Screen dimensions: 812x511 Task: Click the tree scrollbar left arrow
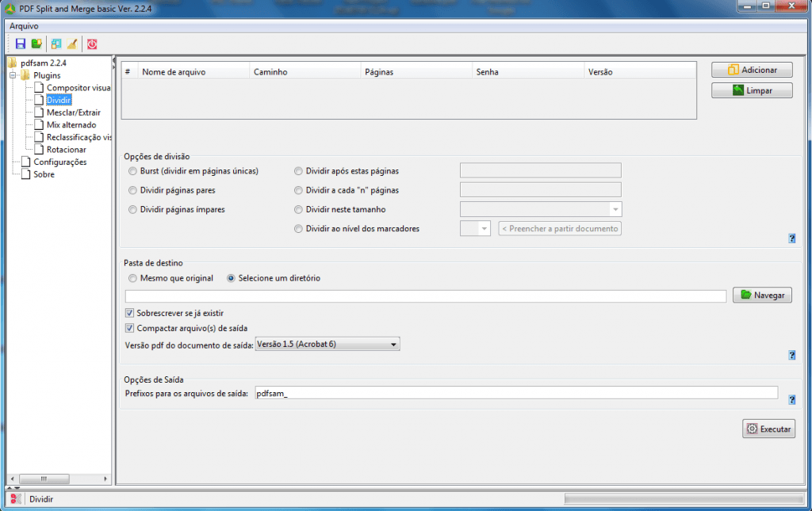click(x=13, y=479)
